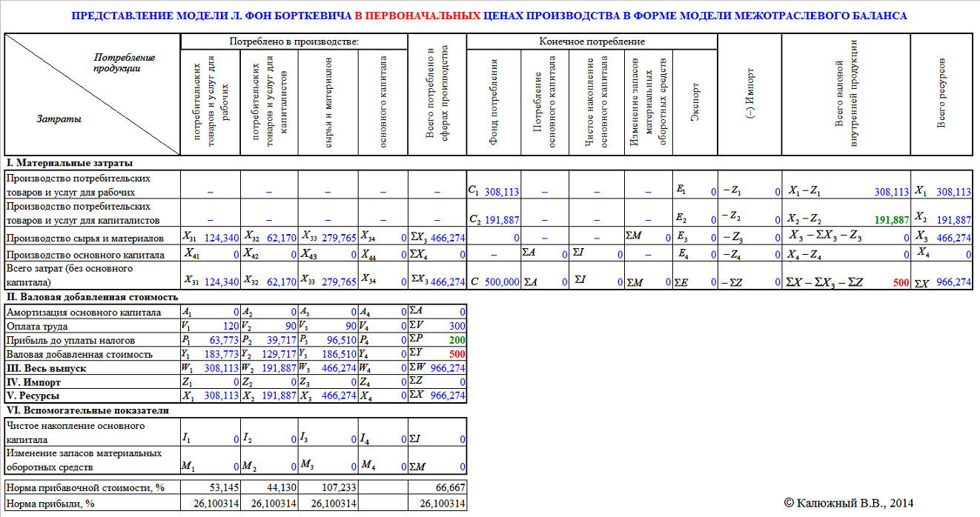Click heading 'IV. Импорт'
This screenshot has height=517, width=980.
coord(33,382)
